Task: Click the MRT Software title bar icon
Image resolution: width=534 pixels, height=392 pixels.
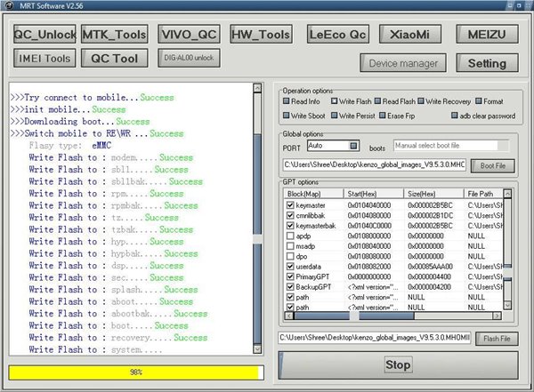Action: pyautogui.click(x=8, y=7)
